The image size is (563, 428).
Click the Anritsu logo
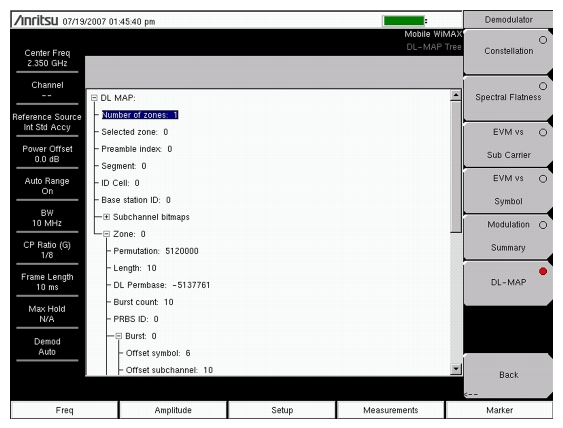(36, 20)
